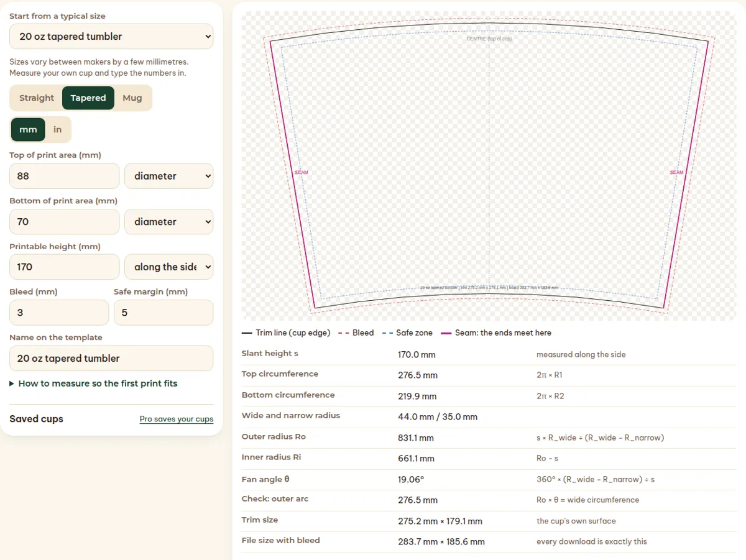Click the 'CENTRE (top of cup)' preview label

coord(489,39)
